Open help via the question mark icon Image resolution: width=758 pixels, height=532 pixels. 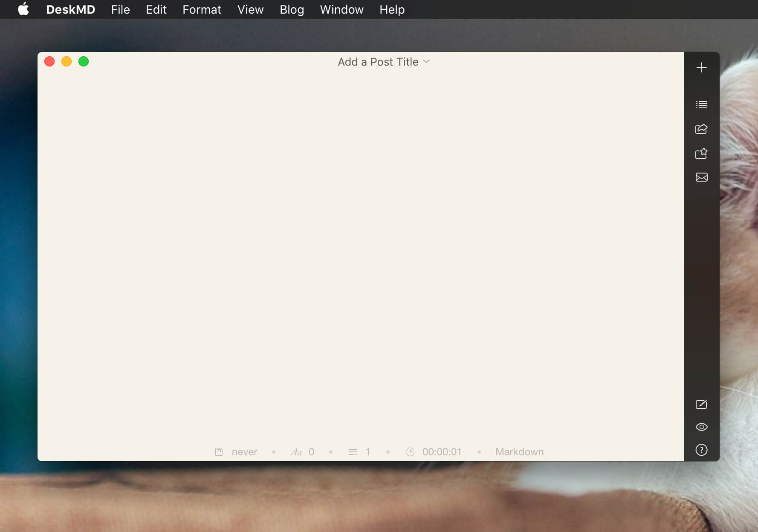coord(701,450)
